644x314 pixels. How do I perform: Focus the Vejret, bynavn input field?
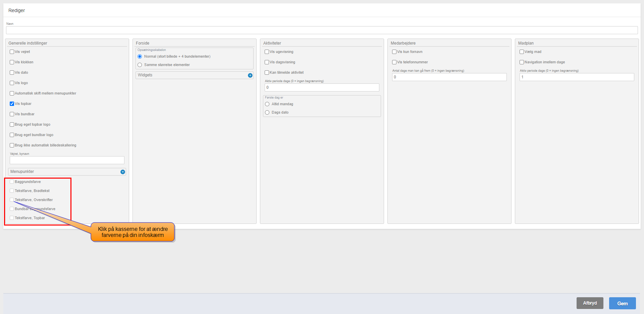(67, 161)
